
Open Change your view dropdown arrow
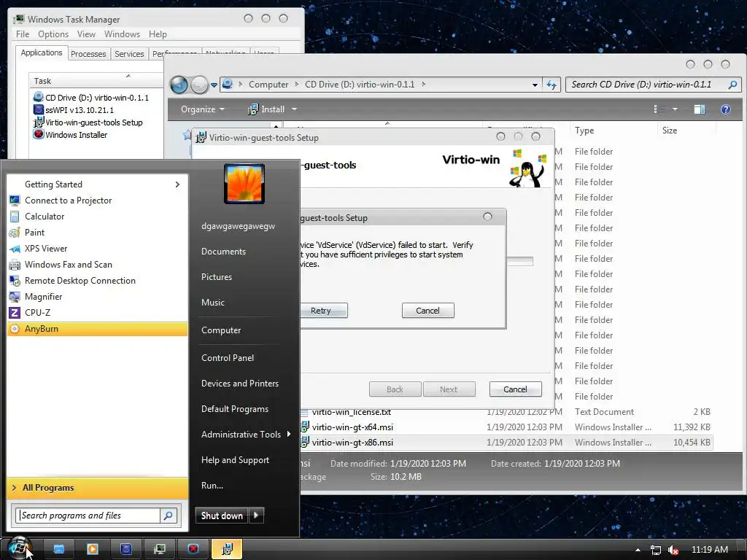tap(675, 109)
